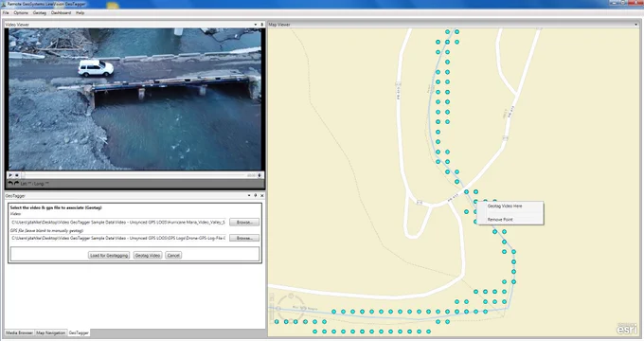Switch to the Map Navigation tab
This screenshot has width=644, height=341.
click(50, 332)
